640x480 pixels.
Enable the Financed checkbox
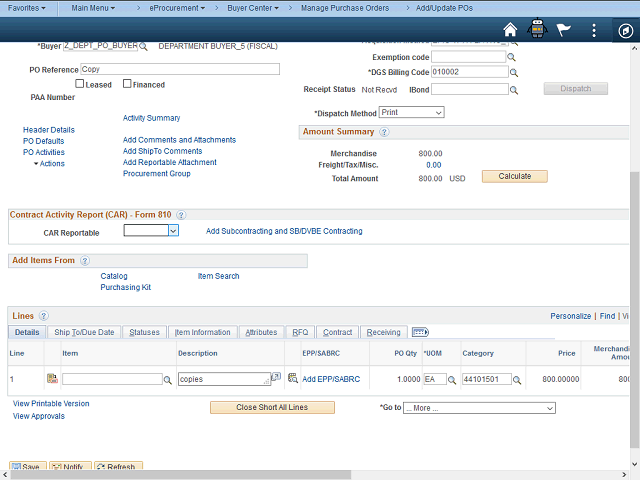[x=127, y=84]
